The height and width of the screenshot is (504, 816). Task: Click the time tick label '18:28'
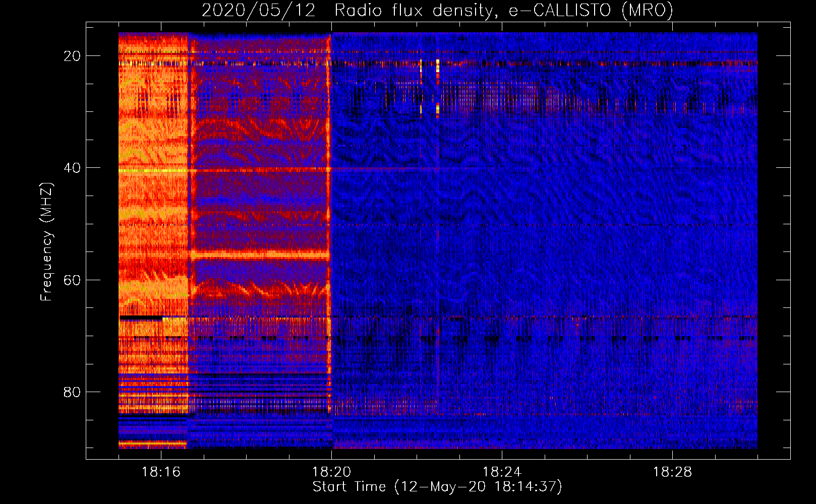672,472
